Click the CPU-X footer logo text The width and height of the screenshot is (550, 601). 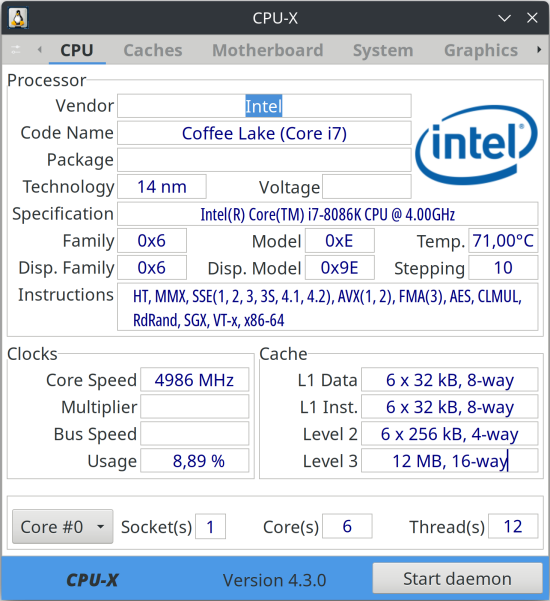[92, 580]
